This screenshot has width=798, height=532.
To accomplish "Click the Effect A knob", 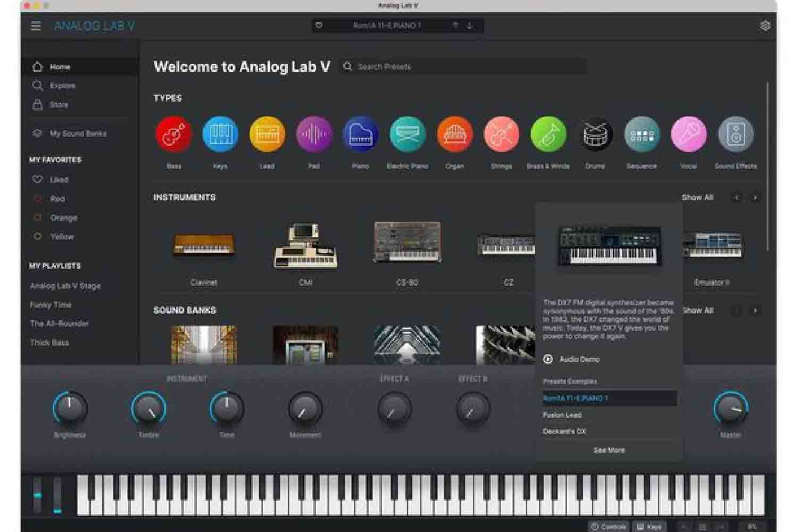I will (x=394, y=409).
